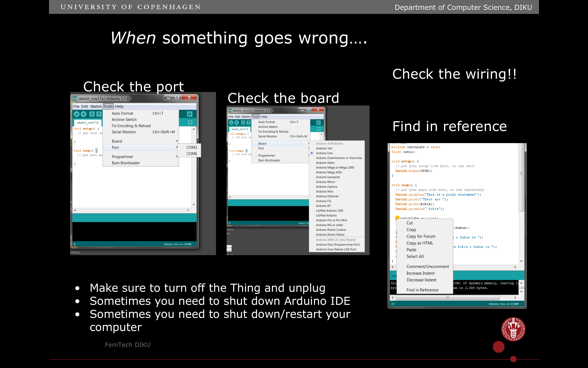Click Open sketch icon in left Arduino window

click(99, 114)
